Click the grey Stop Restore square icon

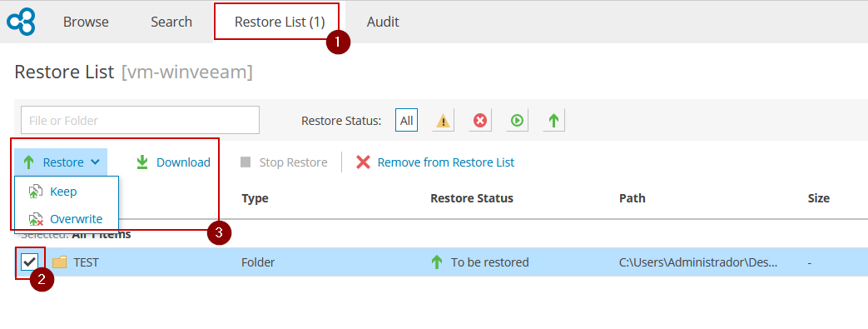(x=246, y=162)
